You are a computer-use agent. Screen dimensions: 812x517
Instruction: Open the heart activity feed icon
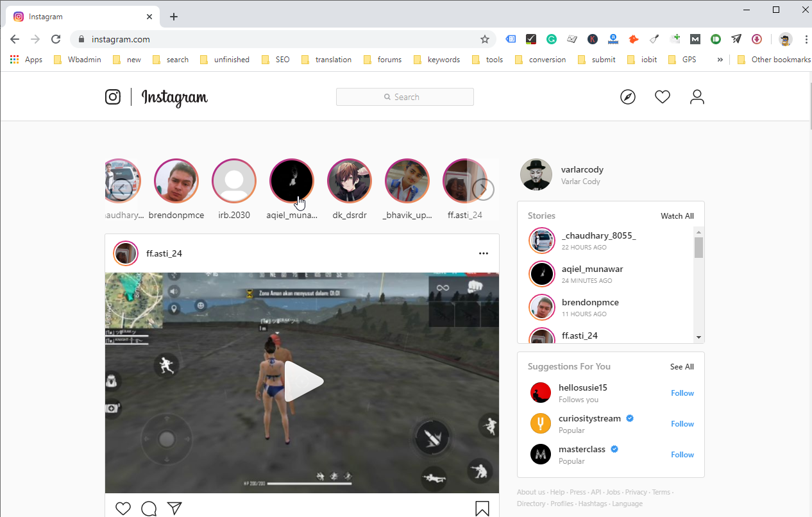tap(663, 97)
